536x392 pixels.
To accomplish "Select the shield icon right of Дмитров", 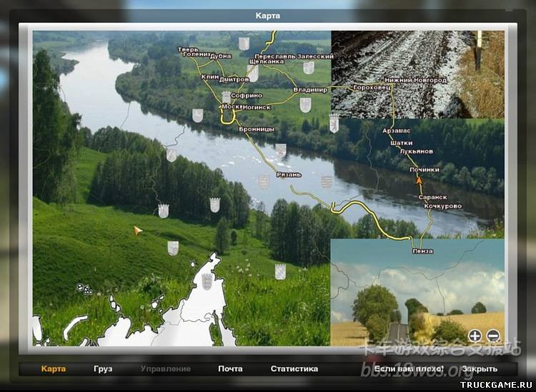I will pyautogui.click(x=253, y=73).
